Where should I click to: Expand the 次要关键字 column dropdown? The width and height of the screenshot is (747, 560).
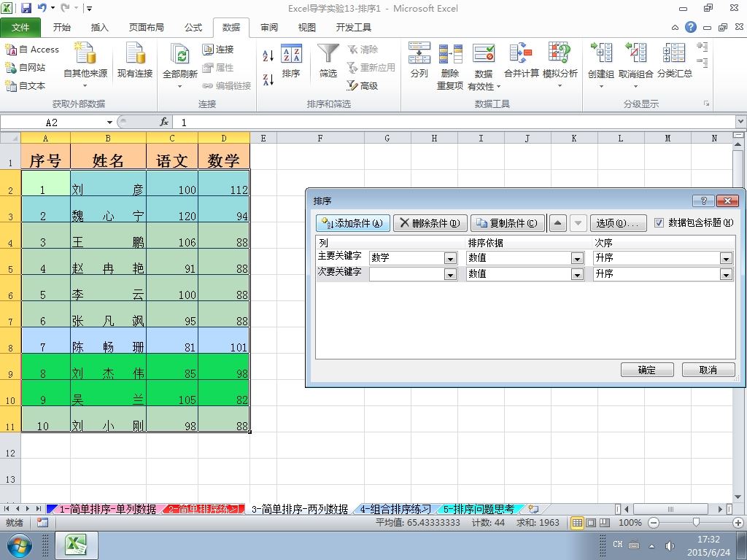414,274
